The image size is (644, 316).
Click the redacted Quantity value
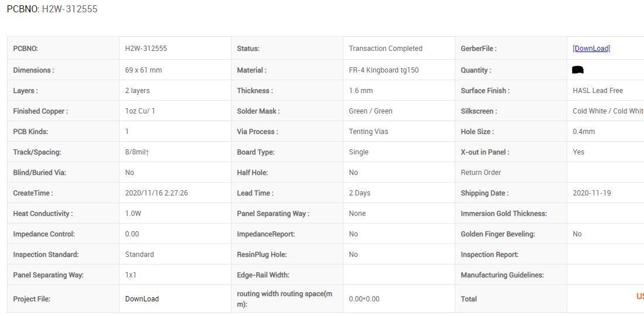click(x=578, y=70)
